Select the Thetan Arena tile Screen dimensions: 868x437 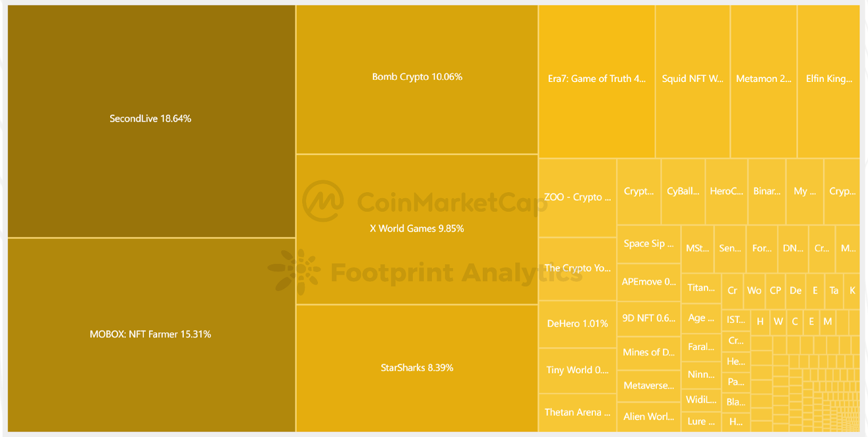577,413
